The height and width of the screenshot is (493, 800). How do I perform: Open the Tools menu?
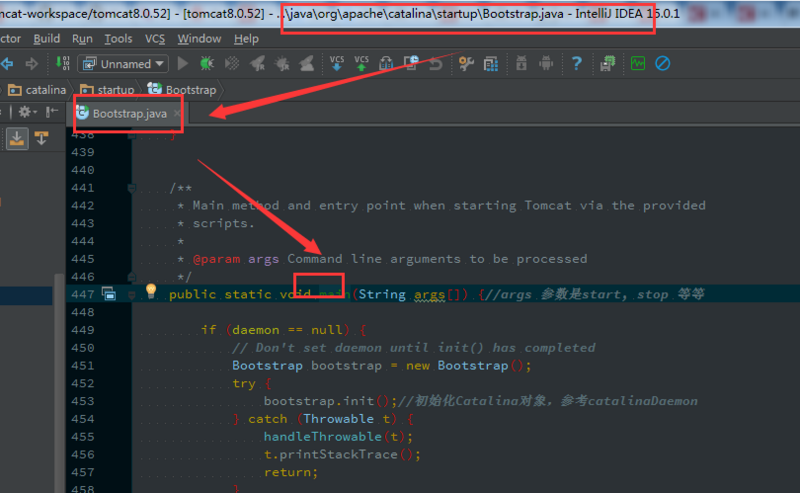click(118, 39)
